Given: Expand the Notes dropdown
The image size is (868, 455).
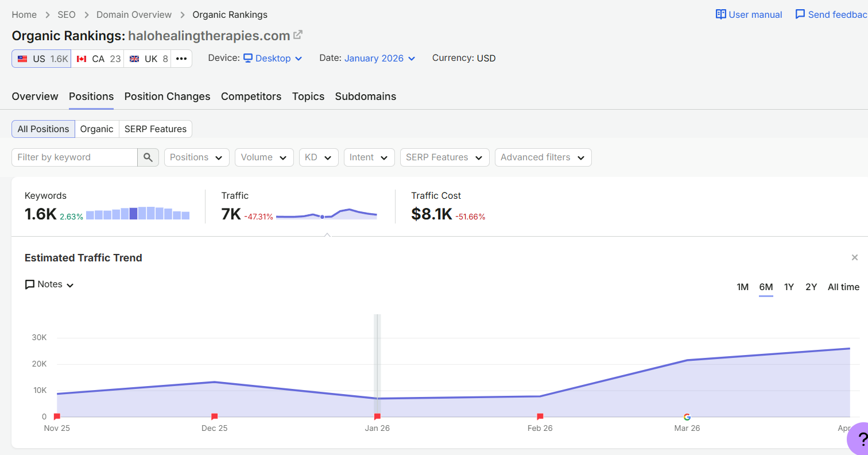Looking at the screenshot, I should click(50, 284).
